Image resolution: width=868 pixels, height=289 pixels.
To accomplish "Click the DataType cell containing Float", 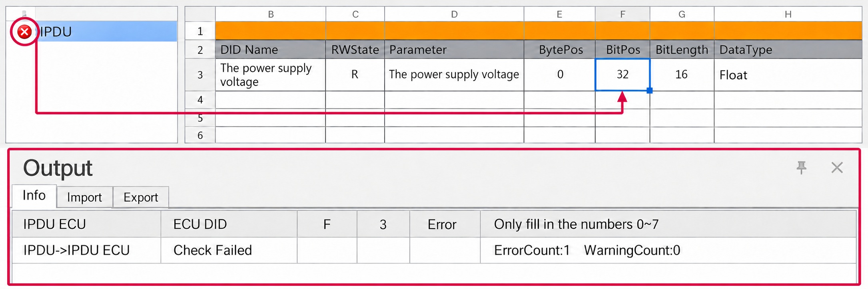I will 788,75.
